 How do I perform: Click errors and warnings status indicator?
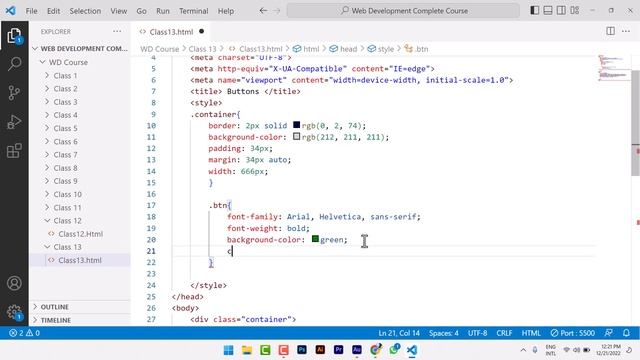[x=24, y=333]
